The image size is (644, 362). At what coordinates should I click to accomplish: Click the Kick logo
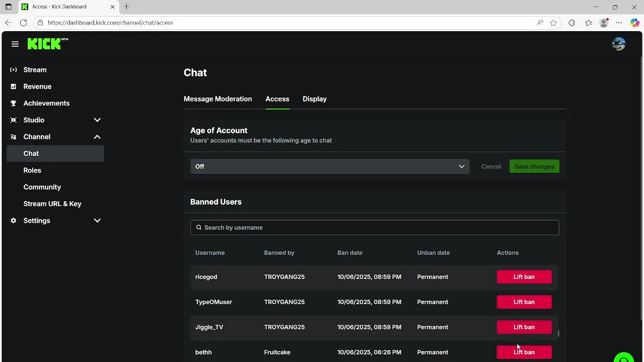45,44
